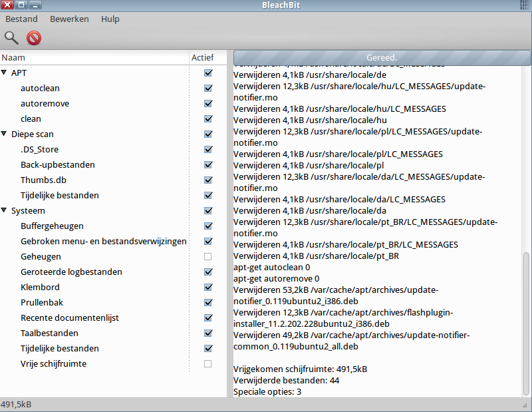
Task: Uncheck the autoremove checkbox
Action: coord(208,104)
